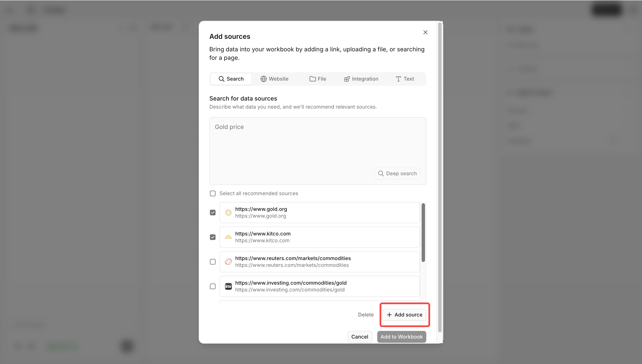Click the close X on Add sources dialog
The image size is (642, 364).
[x=425, y=32]
